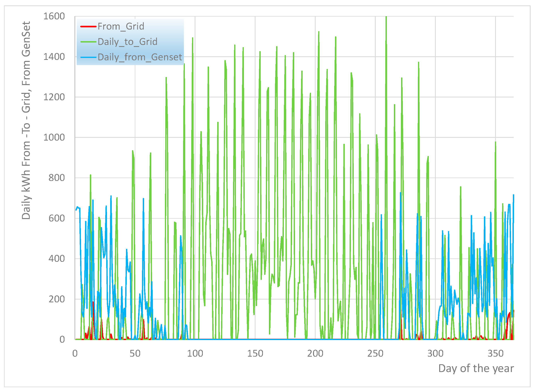Screen dimensions: 536x392
Task: Click the 150 x-axis tick label
Action: pyautogui.click(x=255, y=354)
